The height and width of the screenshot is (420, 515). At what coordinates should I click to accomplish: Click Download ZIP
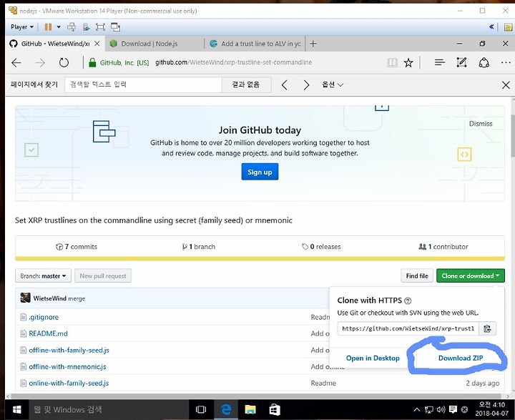point(461,358)
